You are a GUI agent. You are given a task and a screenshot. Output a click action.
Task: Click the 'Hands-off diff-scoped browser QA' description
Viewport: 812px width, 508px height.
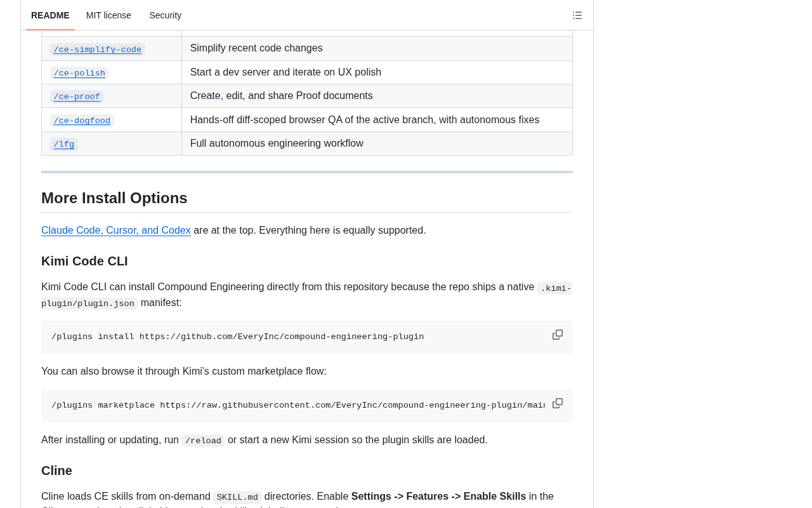(x=365, y=120)
